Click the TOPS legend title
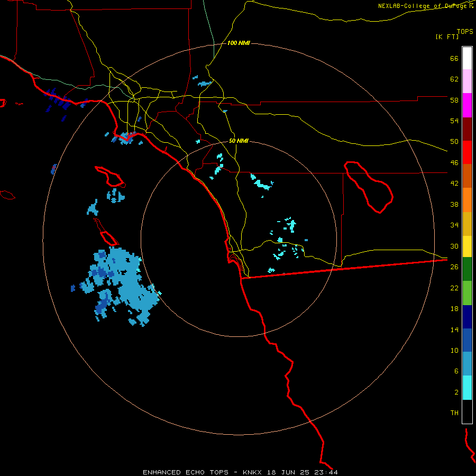The width and height of the screenshot is (476, 476). pyautogui.click(x=465, y=31)
